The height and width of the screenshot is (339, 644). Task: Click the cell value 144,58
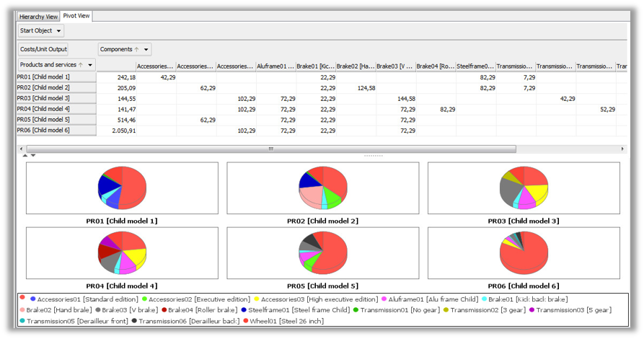pyautogui.click(x=406, y=99)
